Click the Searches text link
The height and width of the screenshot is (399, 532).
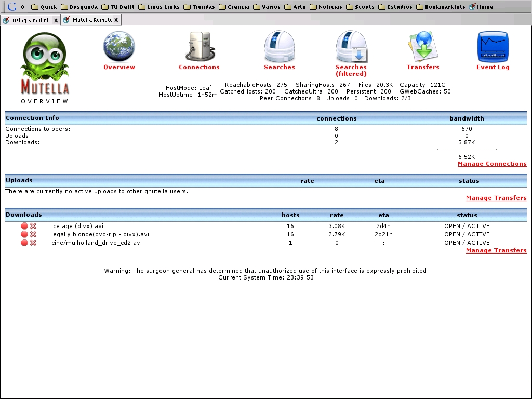(x=280, y=67)
